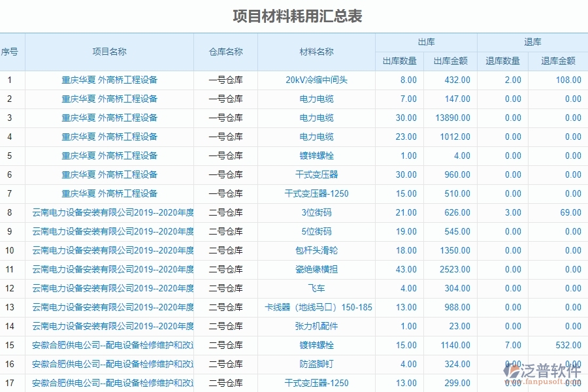Sort by 退库金额 column header
Image resolution: width=588 pixels, height=392 pixels.
pyautogui.click(x=559, y=60)
